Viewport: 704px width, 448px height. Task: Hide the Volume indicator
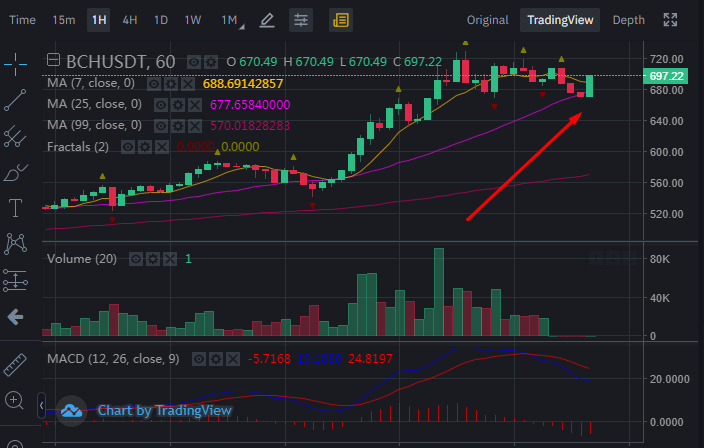136,259
